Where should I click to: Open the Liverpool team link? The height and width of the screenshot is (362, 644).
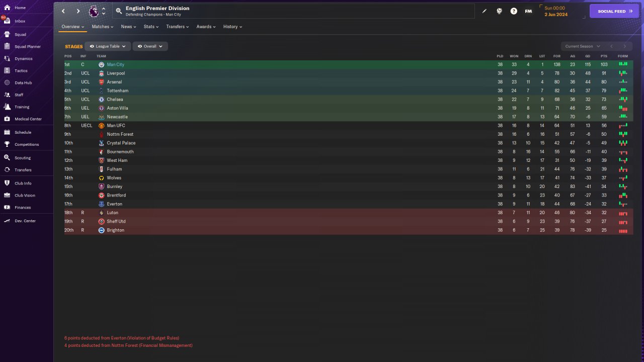pyautogui.click(x=116, y=73)
